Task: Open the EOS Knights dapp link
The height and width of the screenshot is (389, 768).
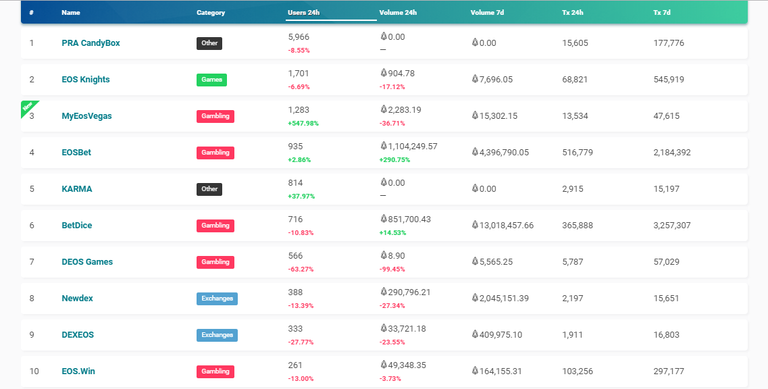Action: coord(86,79)
